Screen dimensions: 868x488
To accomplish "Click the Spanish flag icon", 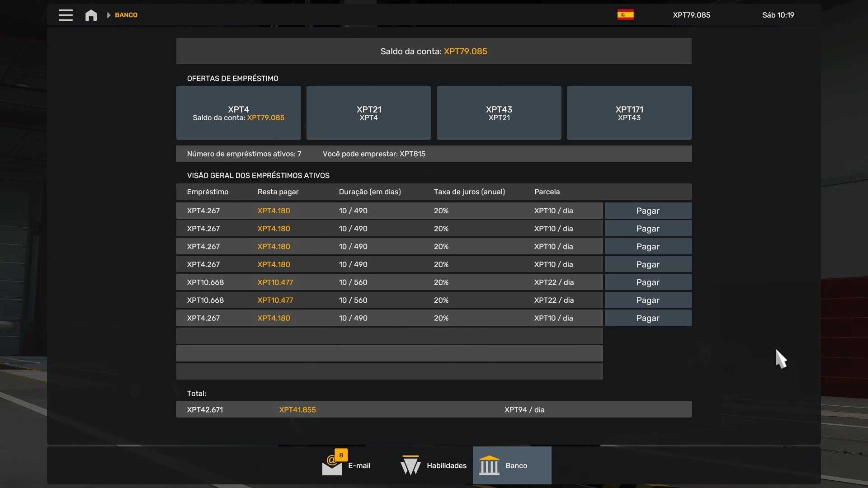I will pos(625,15).
